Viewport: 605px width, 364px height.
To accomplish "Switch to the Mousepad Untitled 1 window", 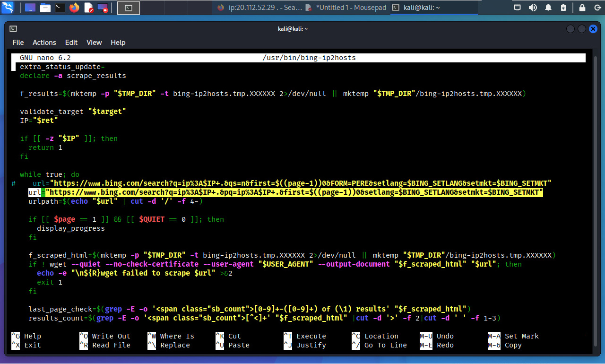I will [x=346, y=8].
